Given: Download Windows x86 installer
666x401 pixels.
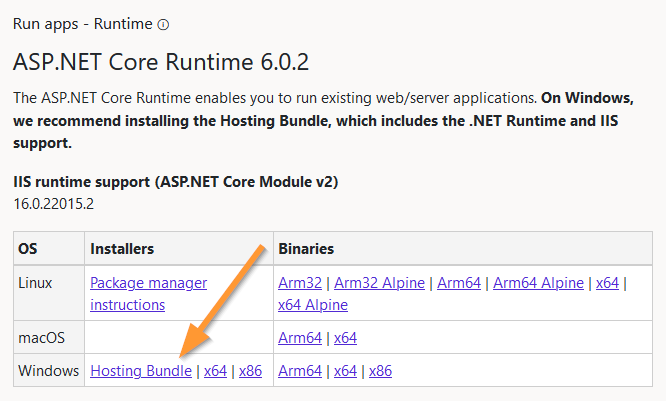Looking at the screenshot, I should pos(251,371).
